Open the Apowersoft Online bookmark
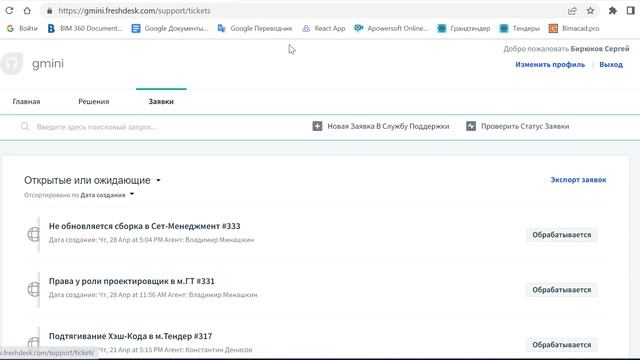Screen dimensions: 640x360 [x=391, y=29]
